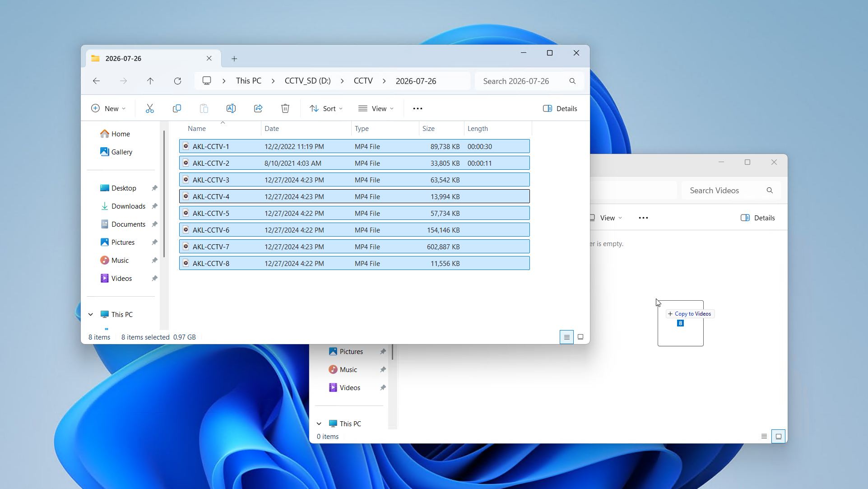The image size is (868, 489).
Task: Click the search magnifier in the front window
Action: 572,81
